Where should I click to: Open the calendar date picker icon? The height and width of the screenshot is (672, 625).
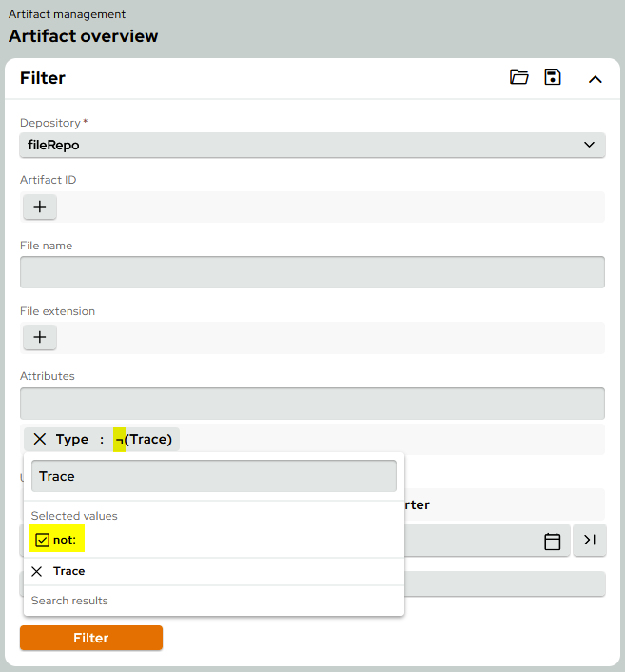point(552,541)
